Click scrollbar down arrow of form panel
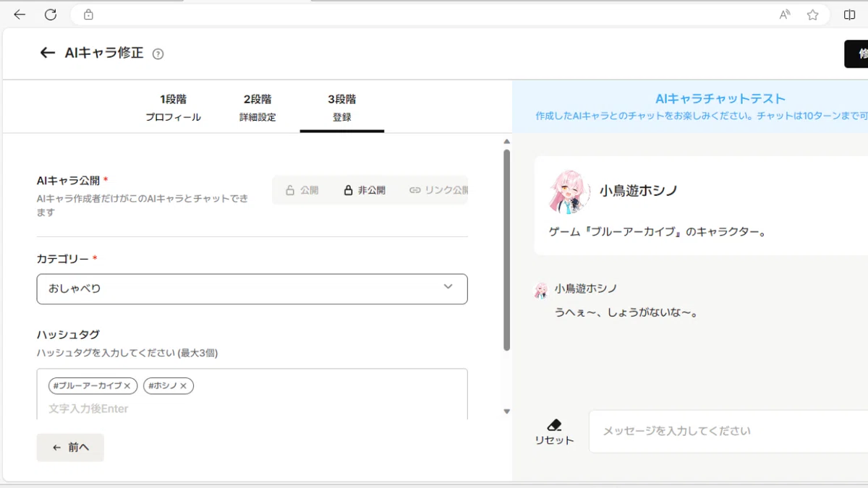This screenshot has width=868, height=488. coord(506,411)
